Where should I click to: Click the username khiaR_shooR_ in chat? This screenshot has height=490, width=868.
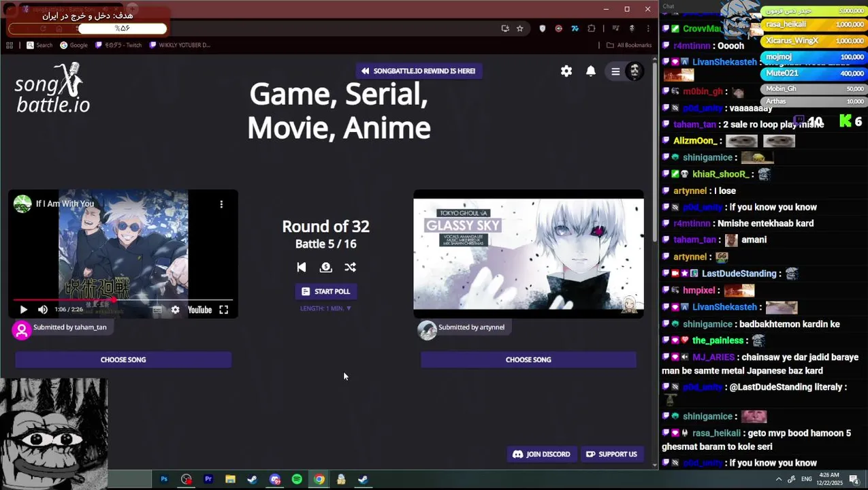[x=721, y=174]
